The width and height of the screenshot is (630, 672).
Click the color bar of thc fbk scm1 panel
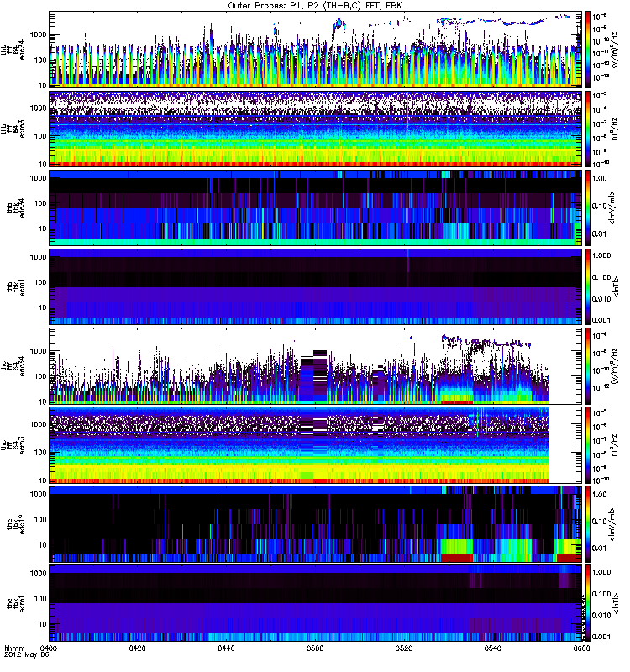[x=588, y=604]
